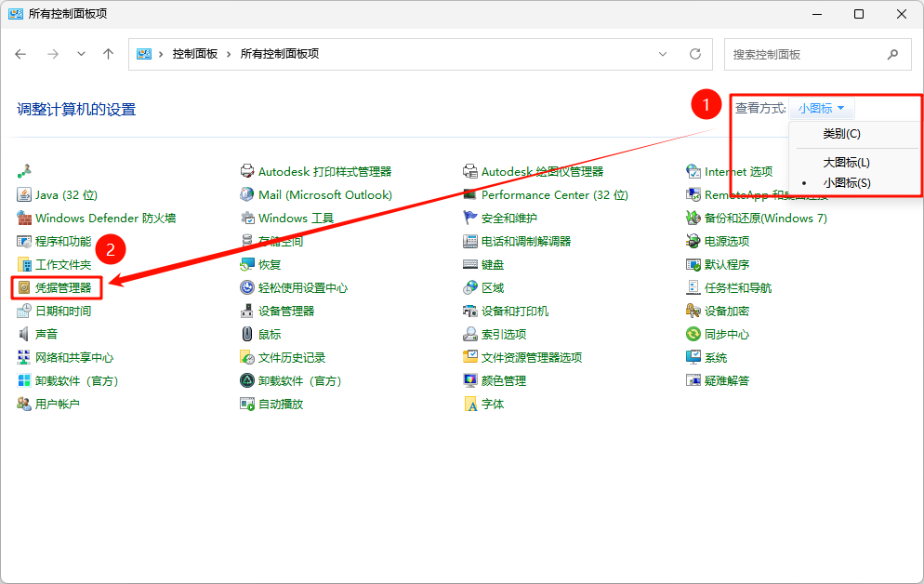This screenshot has width=924, height=584.
Task: Open the 同步中心 icon
Action: click(693, 335)
